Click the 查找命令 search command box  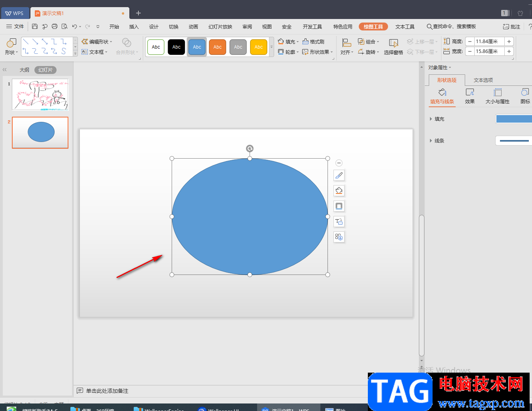[x=451, y=27]
